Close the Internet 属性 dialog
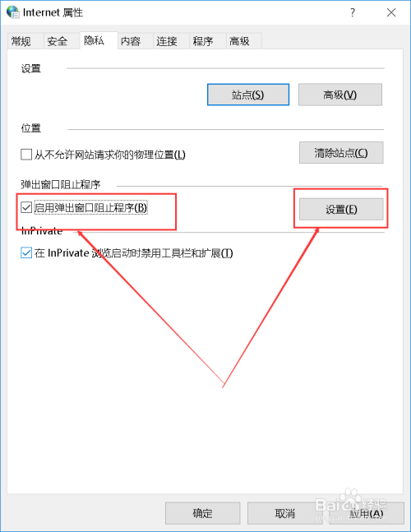Image resolution: width=411 pixels, height=532 pixels. click(x=391, y=13)
